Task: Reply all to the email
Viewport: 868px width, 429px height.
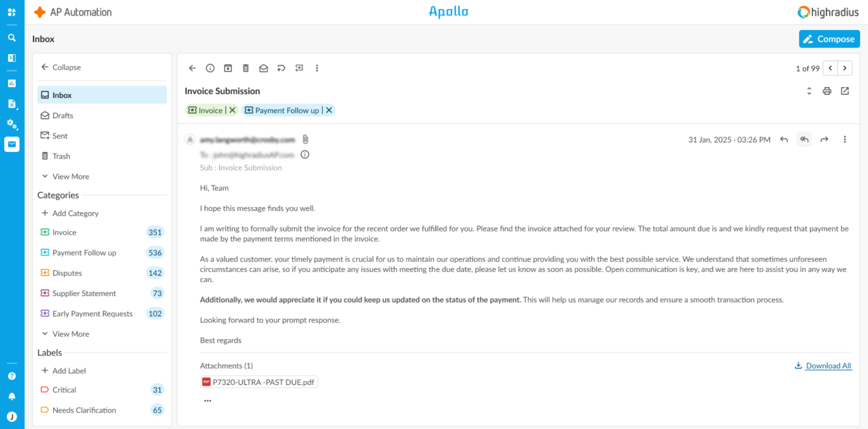Action: (x=804, y=139)
